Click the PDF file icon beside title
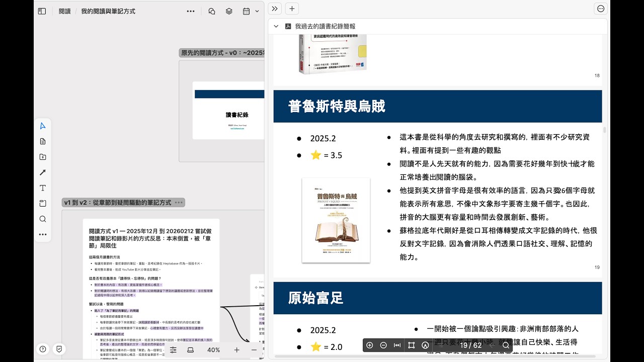This screenshot has height=362, width=644. pyautogui.click(x=288, y=26)
